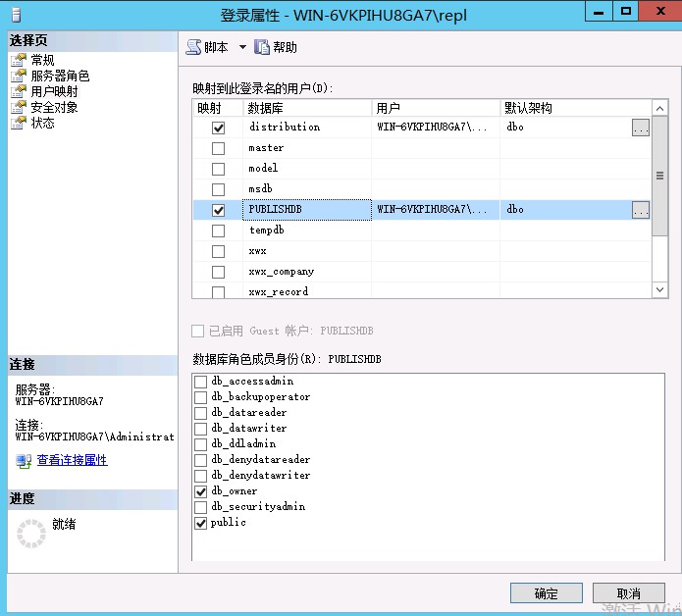This screenshot has width=682, height=616.
Task: Click the 数据库 column header
Action: point(306,108)
